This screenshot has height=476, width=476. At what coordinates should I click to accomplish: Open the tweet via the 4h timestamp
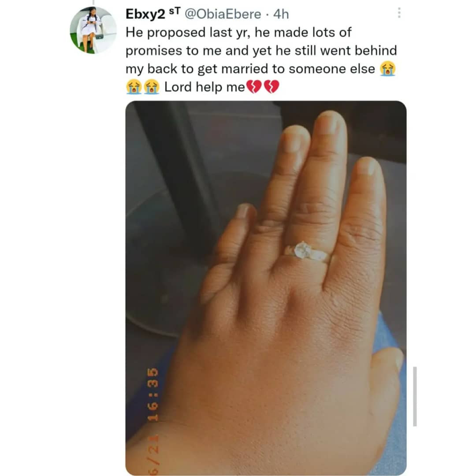point(281,14)
